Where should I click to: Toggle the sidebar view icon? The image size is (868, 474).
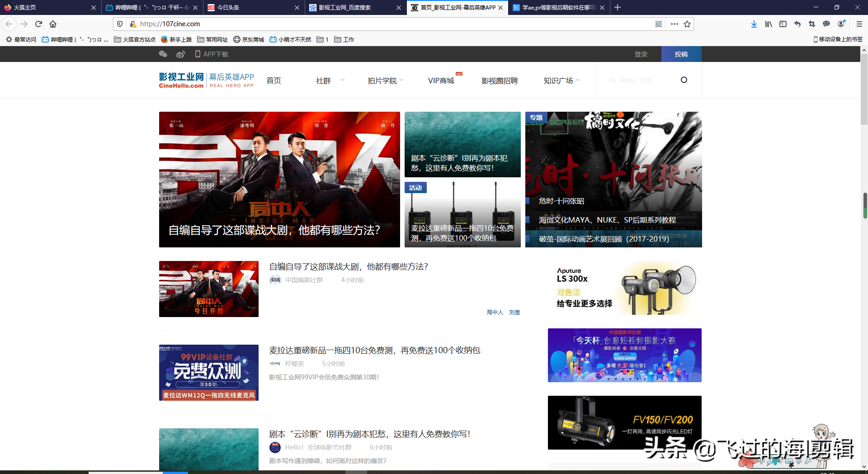pyautogui.click(x=783, y=24)
